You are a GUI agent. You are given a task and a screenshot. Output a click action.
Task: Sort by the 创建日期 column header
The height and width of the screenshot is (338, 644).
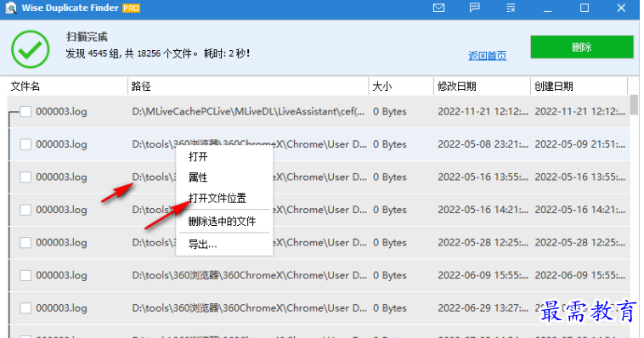(579, 87)
